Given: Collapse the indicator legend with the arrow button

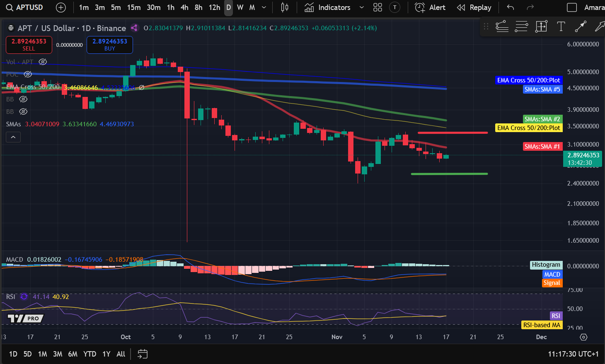Looking at the screenshot, I should coord(13,137).
